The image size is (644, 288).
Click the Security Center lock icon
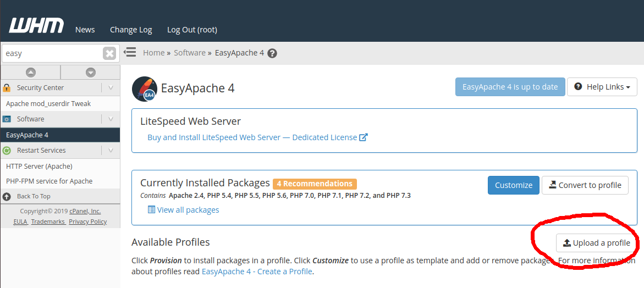point(7,87)
